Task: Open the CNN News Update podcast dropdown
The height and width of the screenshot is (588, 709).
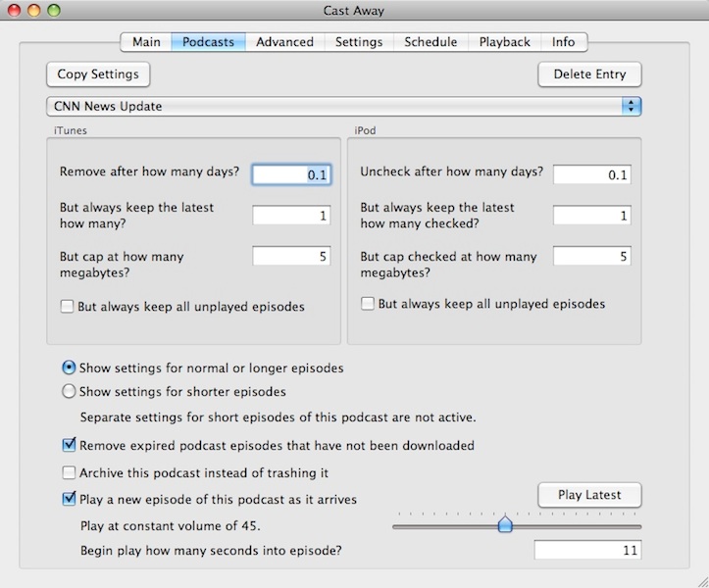Action: pos(343,106)
